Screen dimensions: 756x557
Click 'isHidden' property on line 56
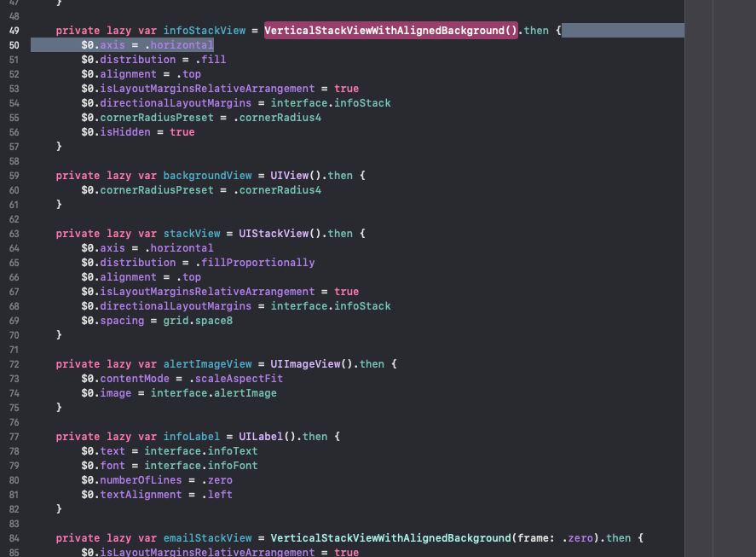125,131
